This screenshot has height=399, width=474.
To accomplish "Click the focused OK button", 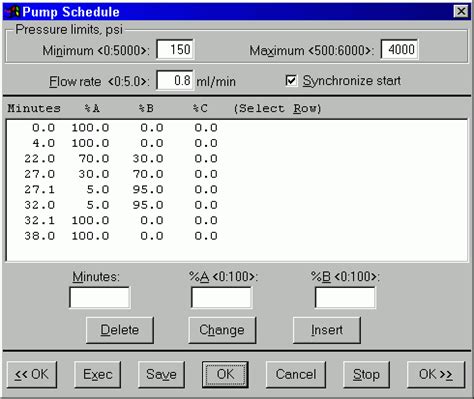I will pyautogui.click(x=225, y=375).
